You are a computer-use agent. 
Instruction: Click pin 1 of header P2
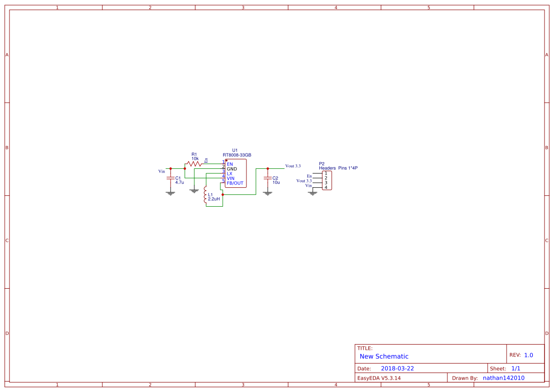pyautogui.click(x=326, y=174)
